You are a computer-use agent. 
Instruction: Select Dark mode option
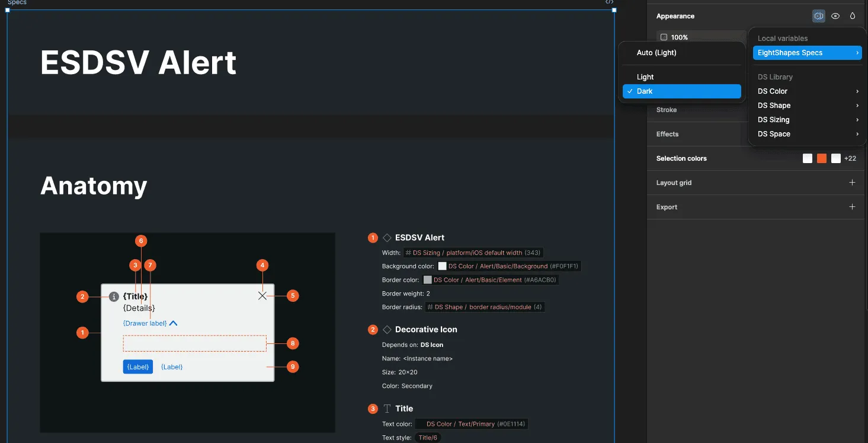coord(682,91)
